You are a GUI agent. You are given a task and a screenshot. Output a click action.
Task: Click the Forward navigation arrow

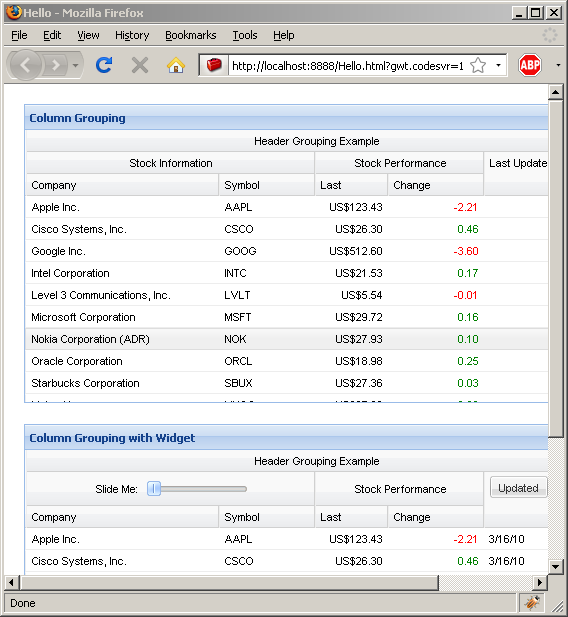[x=56, y=65]
